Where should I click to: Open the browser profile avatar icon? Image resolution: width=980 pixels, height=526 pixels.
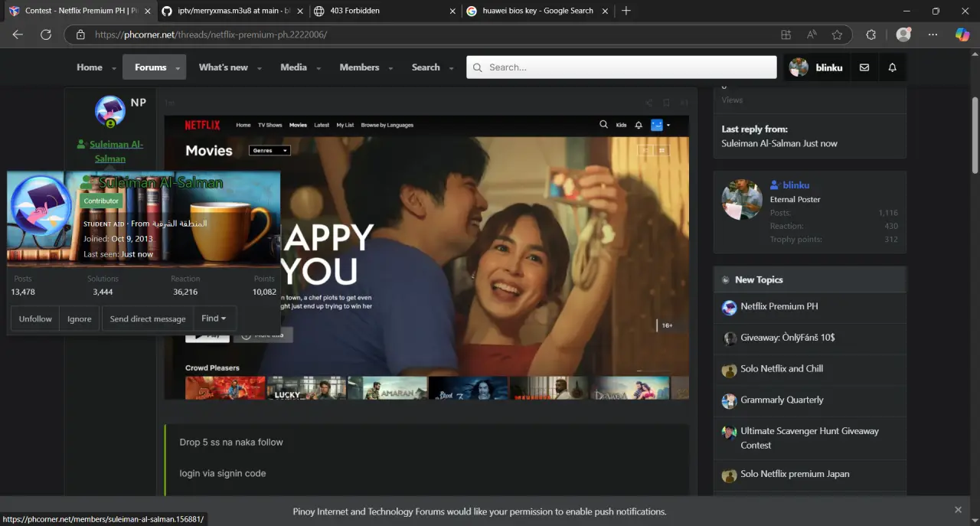[x=903, y=34]
